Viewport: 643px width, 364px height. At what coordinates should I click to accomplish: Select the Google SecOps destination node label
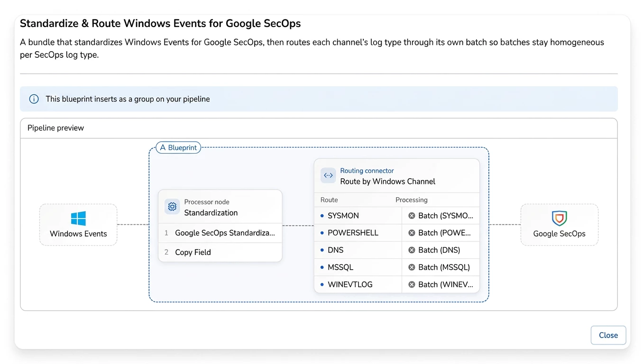click(560, 234)
